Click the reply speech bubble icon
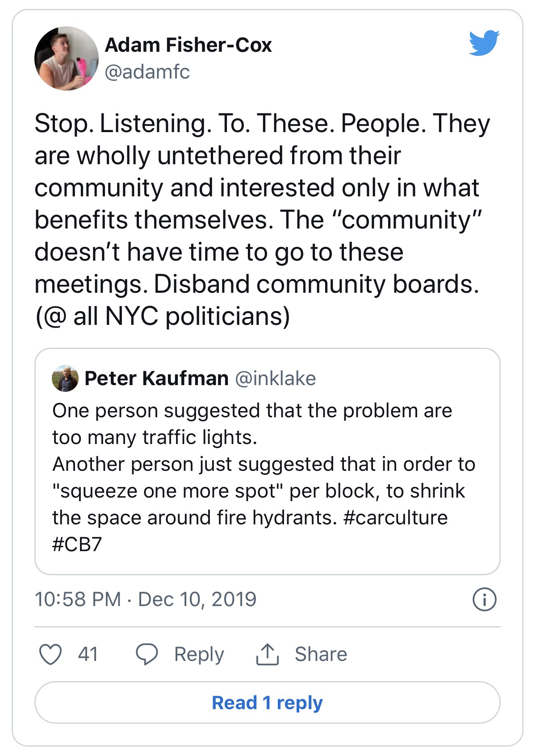Image resolution: width=536 pixels, height=756 pixels. point(147,655)
